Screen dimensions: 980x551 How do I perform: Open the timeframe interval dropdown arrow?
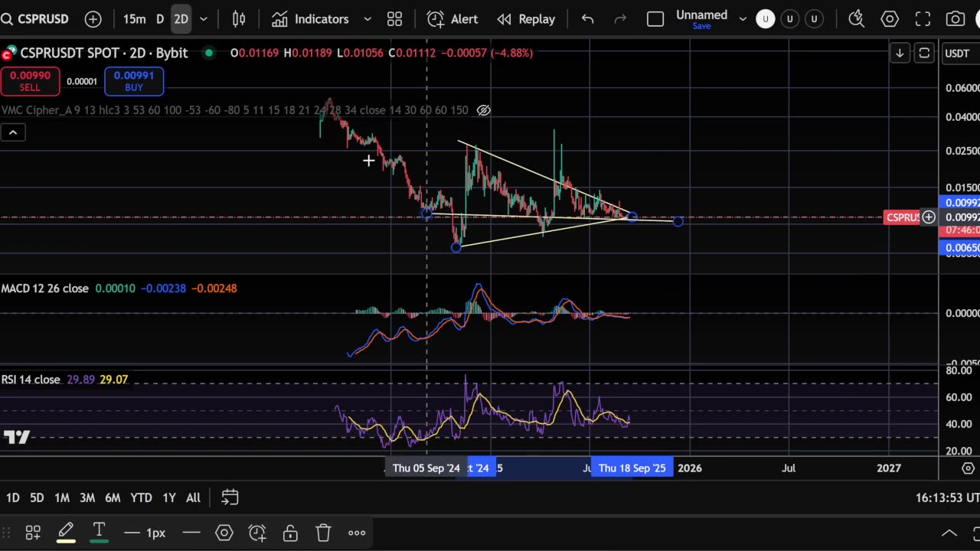[x=204, y=19]
